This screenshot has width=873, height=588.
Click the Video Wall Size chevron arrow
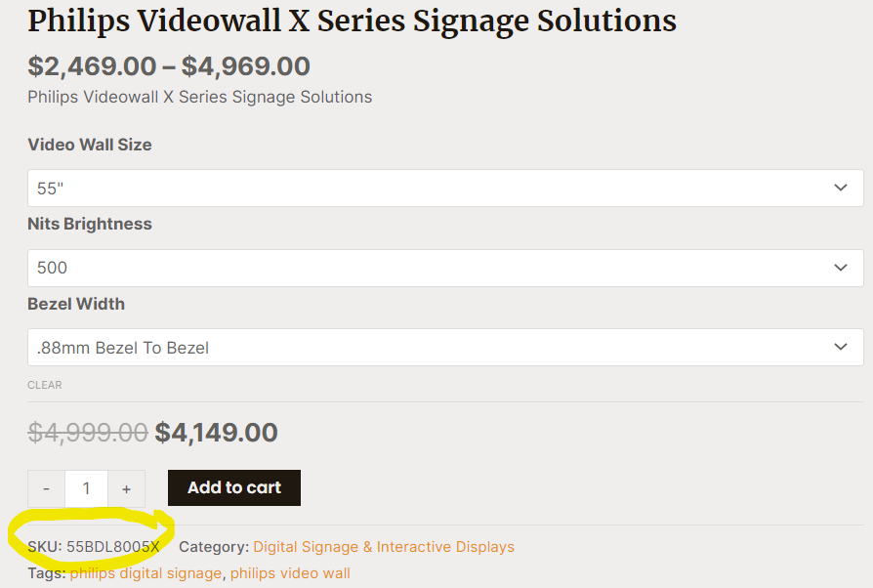[841, 188]
